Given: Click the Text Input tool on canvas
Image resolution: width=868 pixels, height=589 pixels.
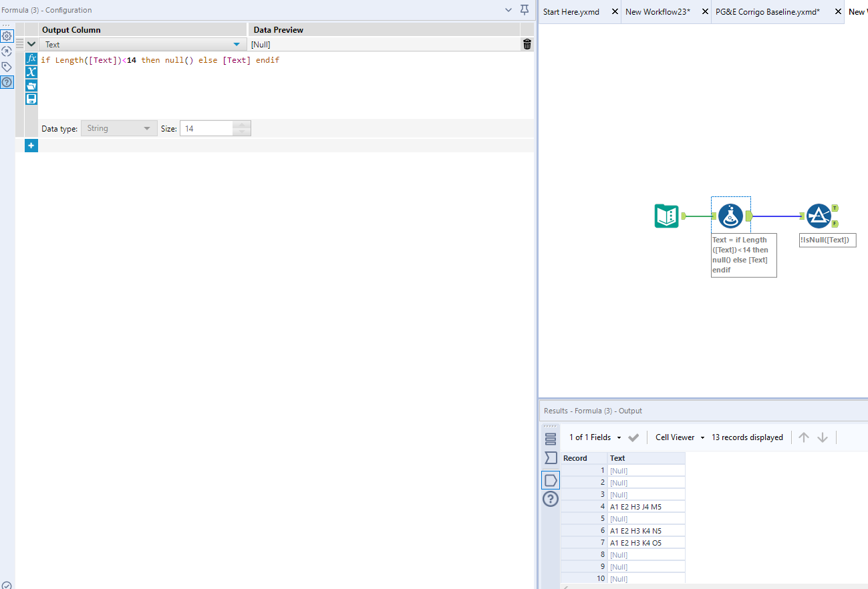Looking at the screenshot, I should point(666,216).
